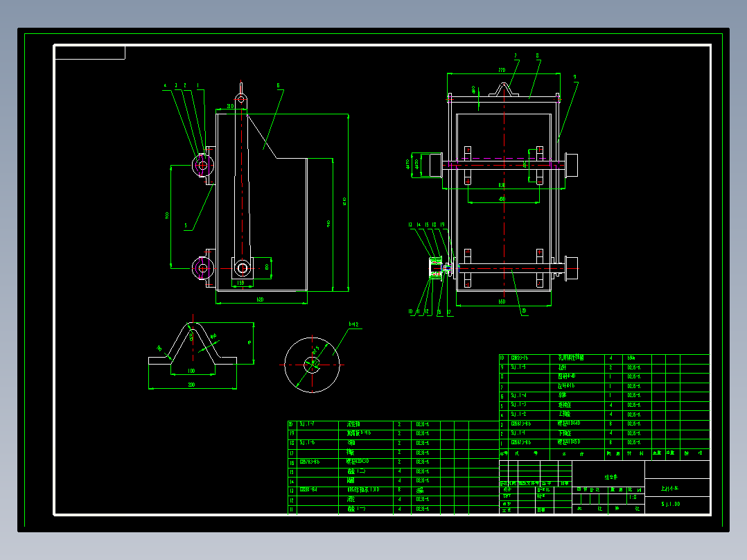The height and width of the screenshot is (560, 747).
Task: Select the Sj.1-3 code in parts row 5
Action: coord(518,405)
